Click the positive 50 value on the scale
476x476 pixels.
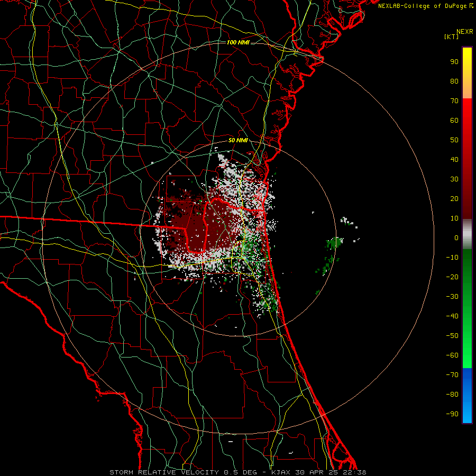(x=454, y=140)
